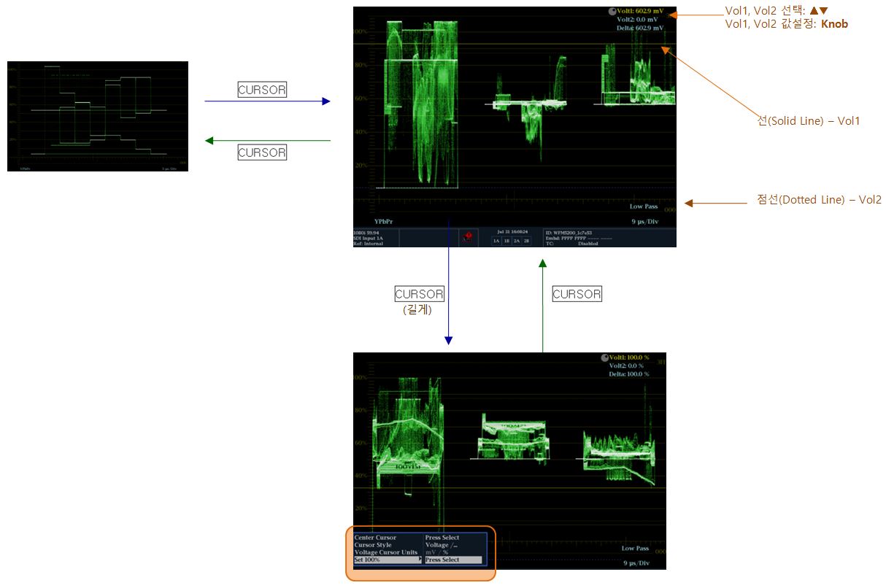886x588 pixels.
Task: Select the Cursor Style menu entry
Action: tap(373, 545)
